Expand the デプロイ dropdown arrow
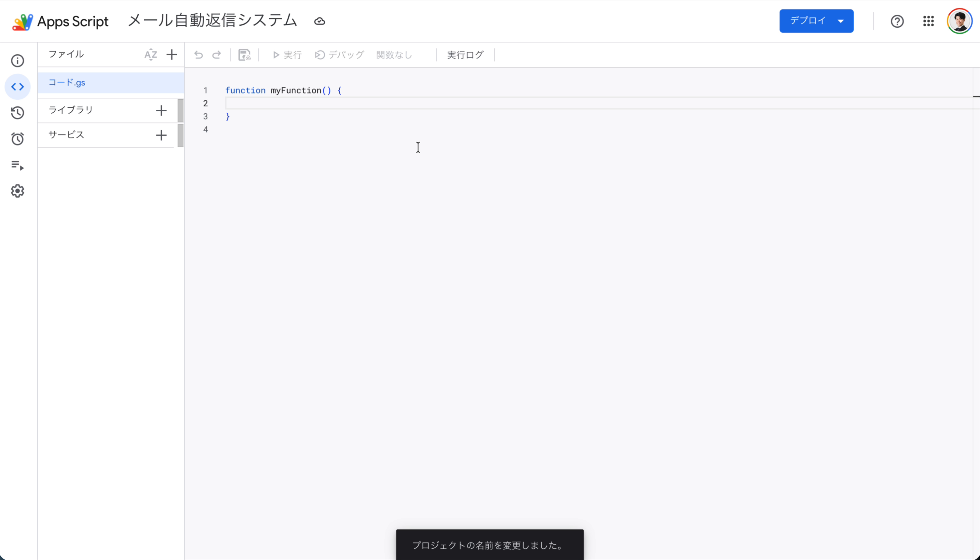The width and height of the screenshot is (980, 560). (841, 21)
